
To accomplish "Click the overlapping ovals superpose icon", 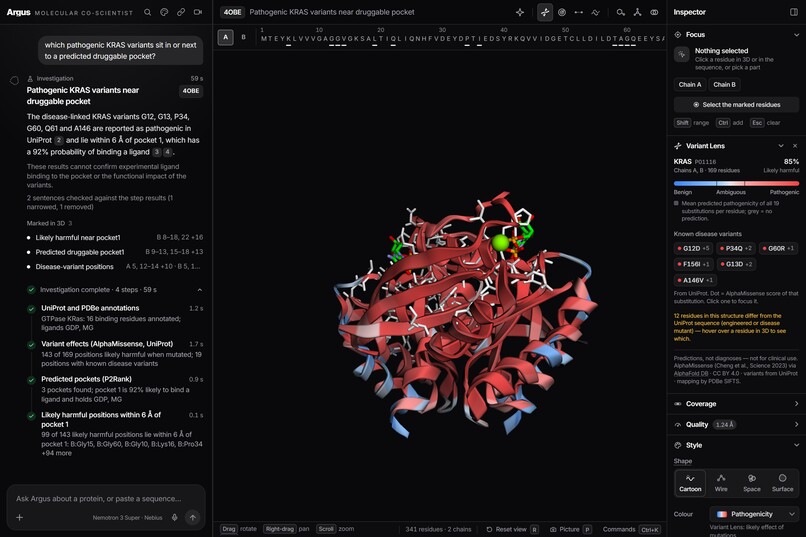I will 654,12.
